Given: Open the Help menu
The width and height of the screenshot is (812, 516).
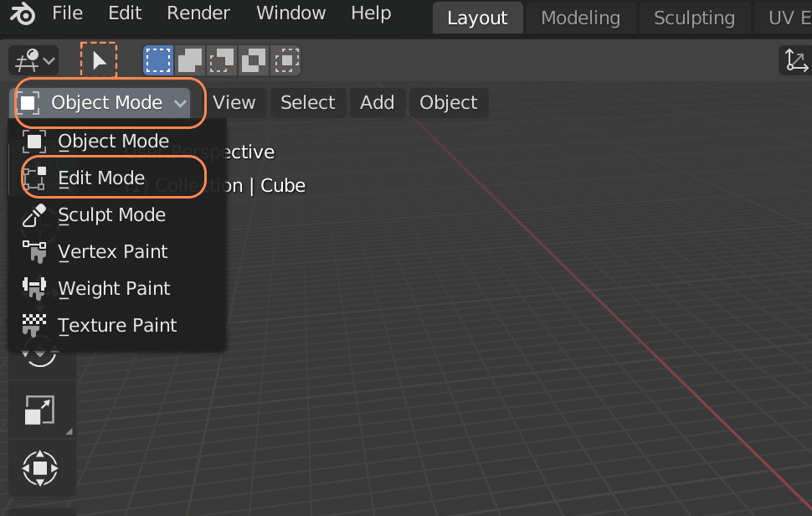Looking at the screenshot, I should tap(371, 13).
